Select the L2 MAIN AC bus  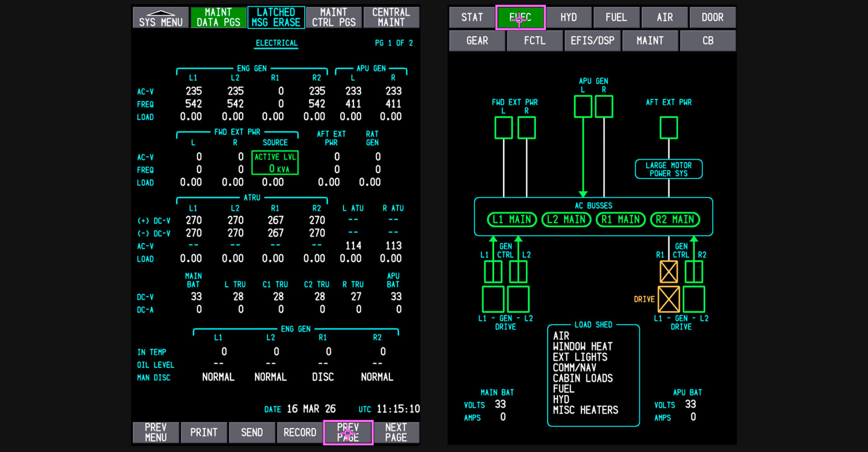point(566,220)
